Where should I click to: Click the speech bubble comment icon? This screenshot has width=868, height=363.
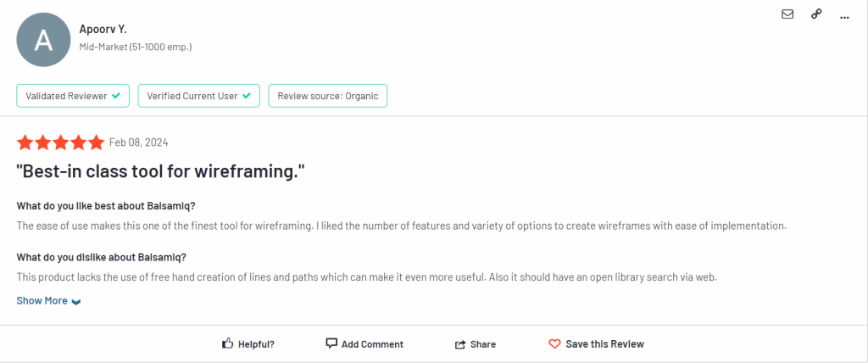click(x=331, y=343)
